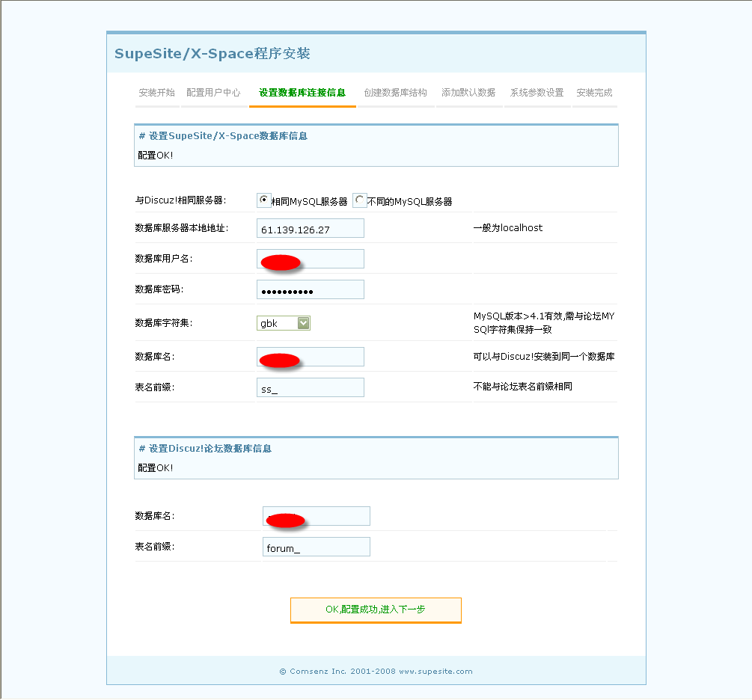This screenshot has width=752, height=700.
Task: Click the 不能与论坛表名前缀相同 hint text
Action: tap(523, 387)
